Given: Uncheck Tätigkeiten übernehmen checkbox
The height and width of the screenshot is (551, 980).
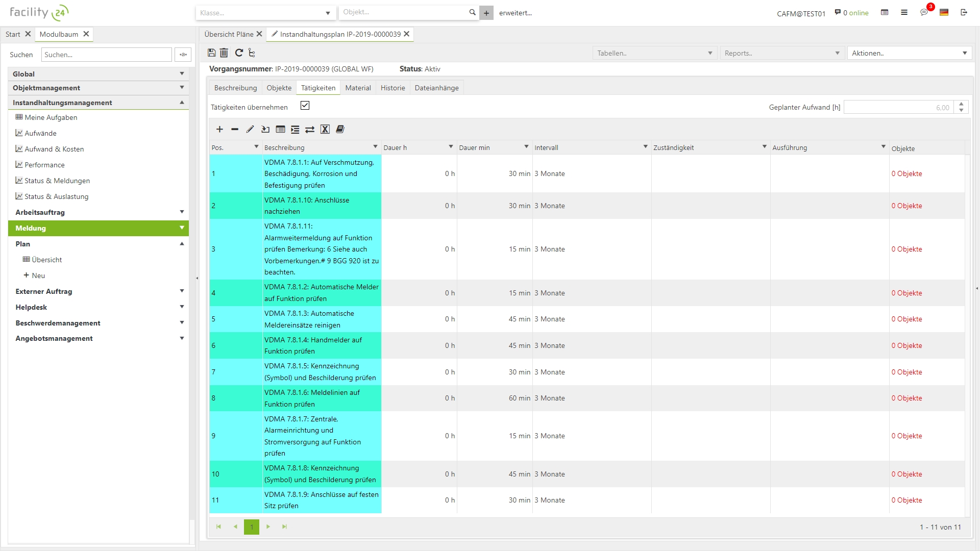Looking at the screenshot, I should 305,106.
